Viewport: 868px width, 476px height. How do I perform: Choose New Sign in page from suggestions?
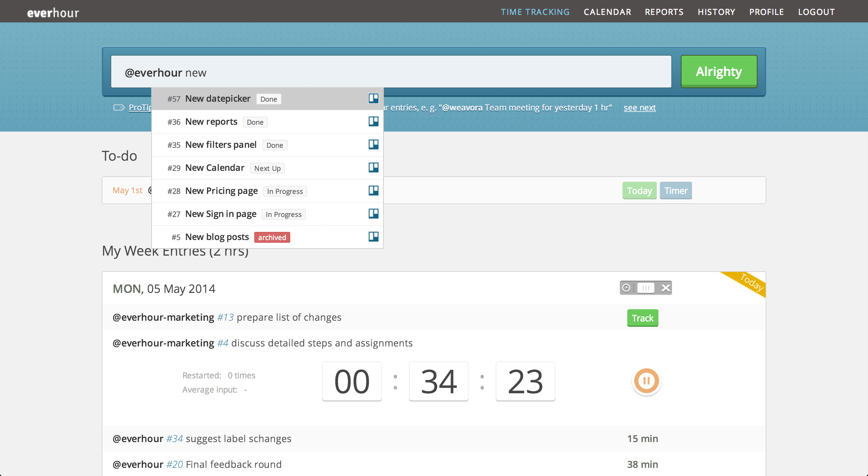point(221,214)
